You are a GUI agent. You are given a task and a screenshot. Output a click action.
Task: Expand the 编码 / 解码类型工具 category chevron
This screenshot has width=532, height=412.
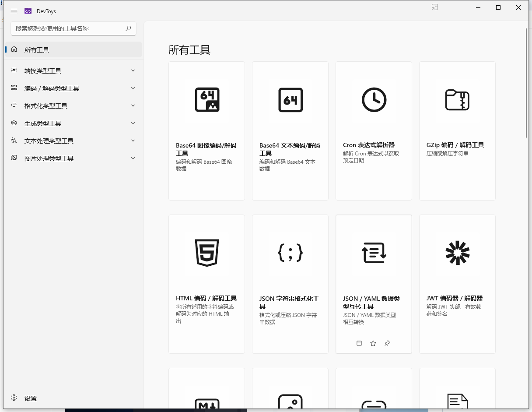(x=133, y=88)
